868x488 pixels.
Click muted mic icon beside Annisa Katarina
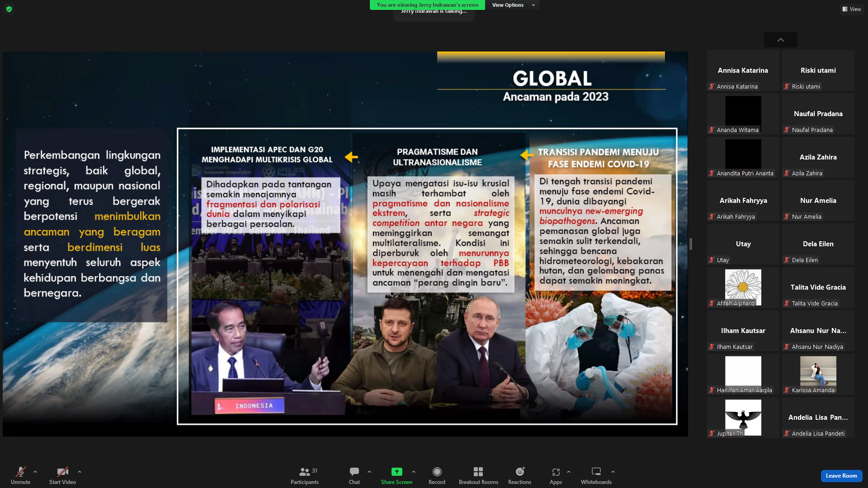(x=712, y=86)
